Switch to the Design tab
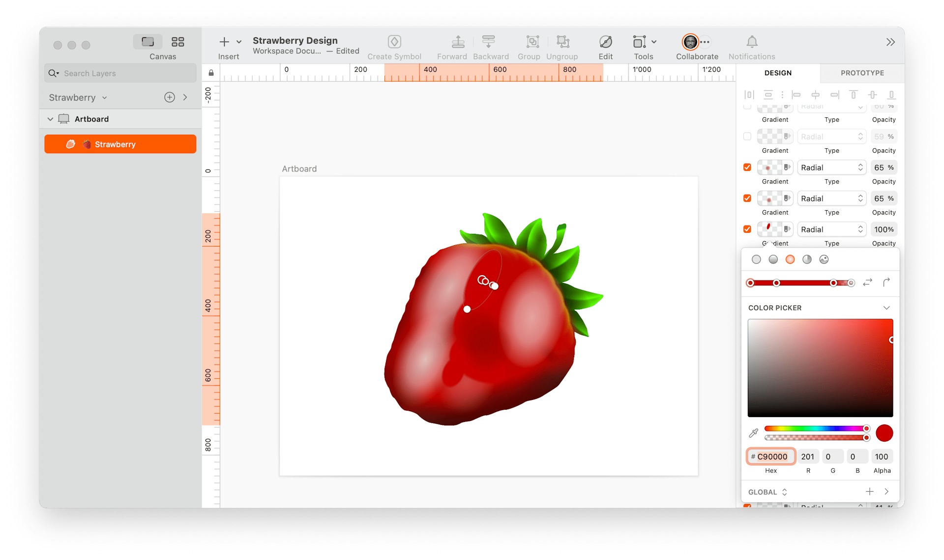The width and height of the screenshot is (944, 560). 777,73
